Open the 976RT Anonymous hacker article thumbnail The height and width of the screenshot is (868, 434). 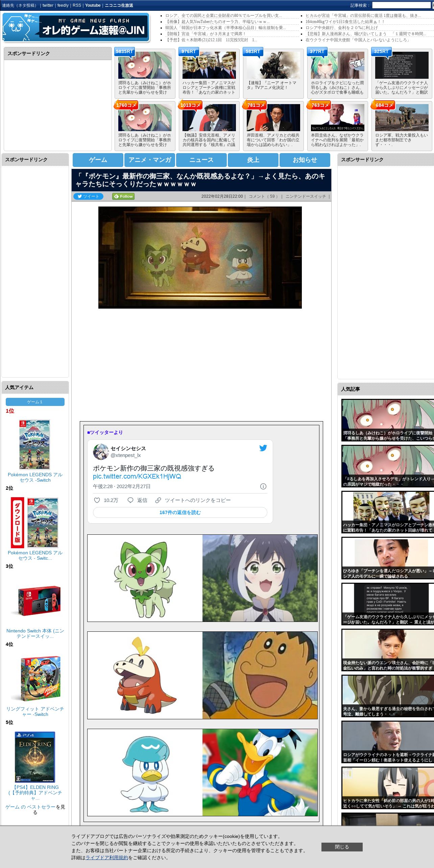(209, 65)
